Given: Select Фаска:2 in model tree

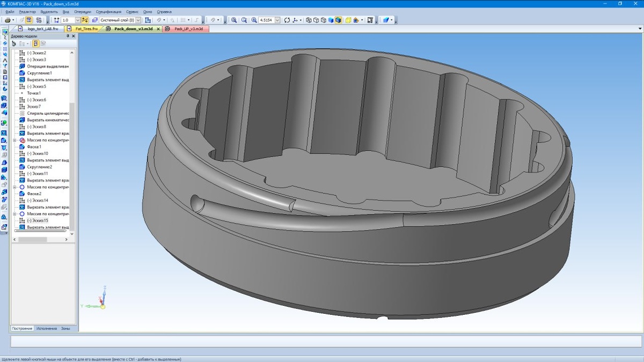Looking at the screenshot, I should (34, 194).
